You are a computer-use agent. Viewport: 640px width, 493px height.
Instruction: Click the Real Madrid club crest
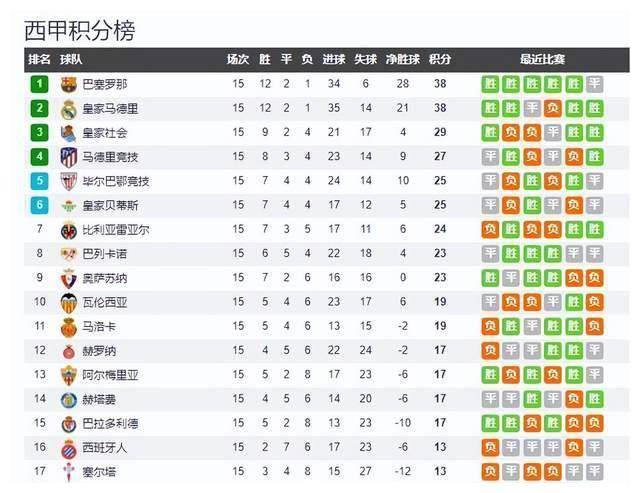pyautogui.click(x=68, y=108)
